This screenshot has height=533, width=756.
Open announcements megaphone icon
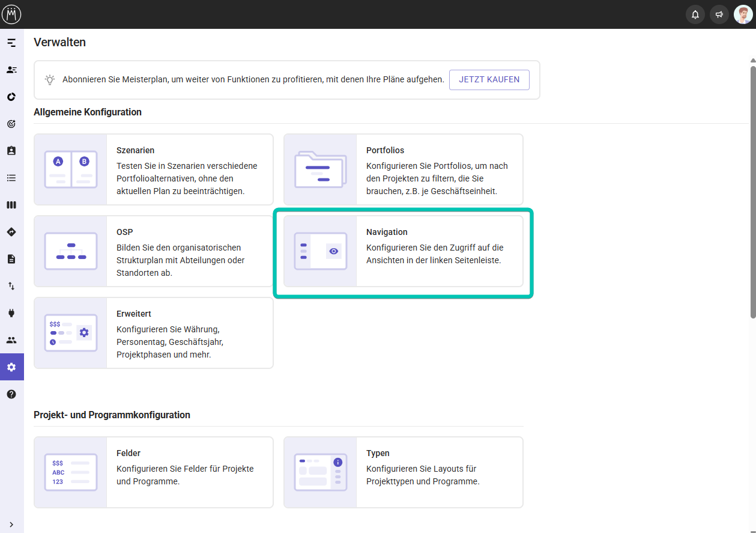(719, 14)
